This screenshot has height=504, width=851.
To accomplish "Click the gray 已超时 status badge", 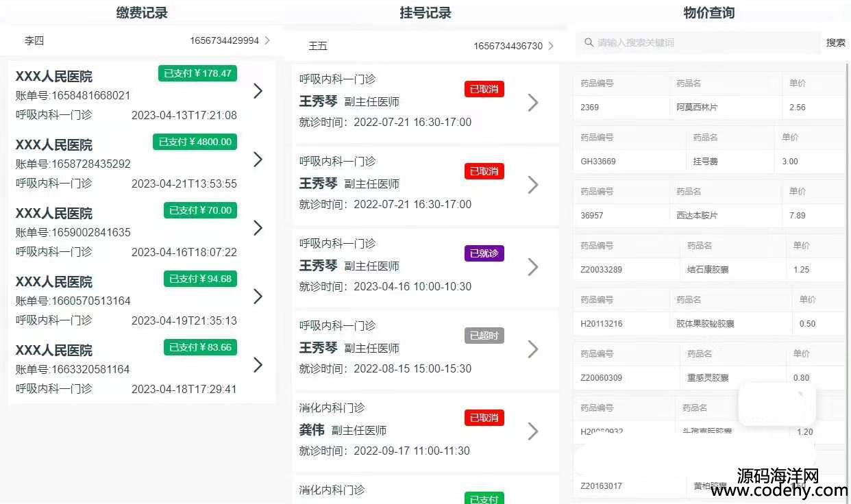I will tap(484, 336).
